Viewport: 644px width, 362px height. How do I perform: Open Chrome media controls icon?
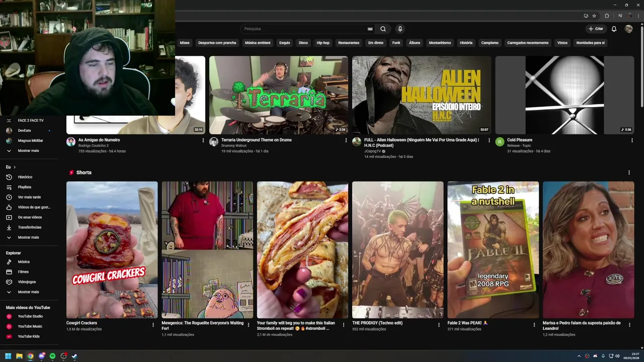click(x=620, y=16)
